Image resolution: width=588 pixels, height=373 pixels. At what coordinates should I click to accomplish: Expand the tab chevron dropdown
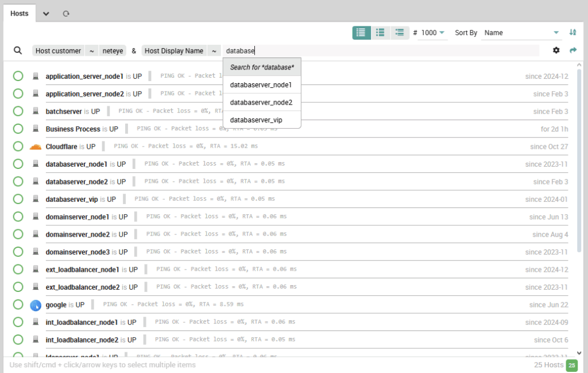click(46, 13)
